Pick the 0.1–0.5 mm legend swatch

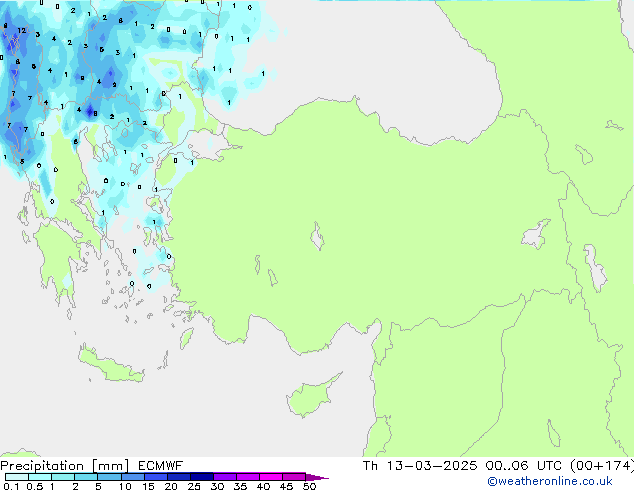click(x=17, y=477)
